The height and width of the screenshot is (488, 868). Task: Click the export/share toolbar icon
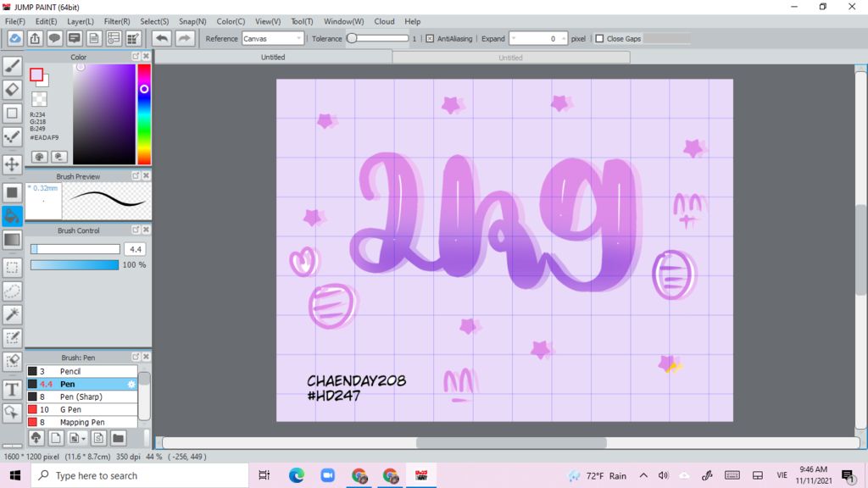pos(35,38)
